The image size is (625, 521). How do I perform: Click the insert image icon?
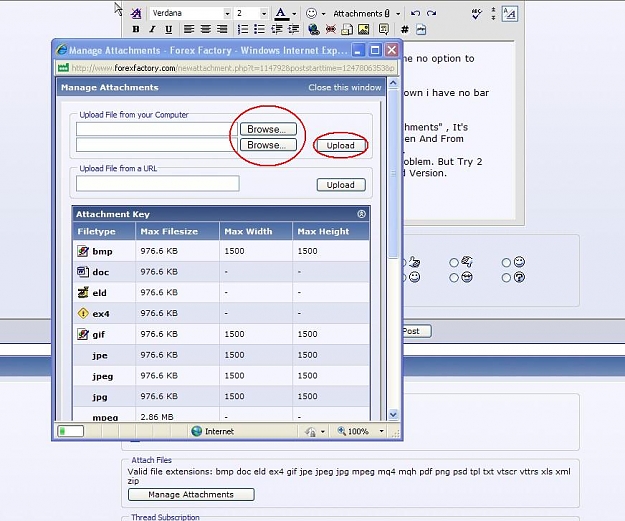364,29
